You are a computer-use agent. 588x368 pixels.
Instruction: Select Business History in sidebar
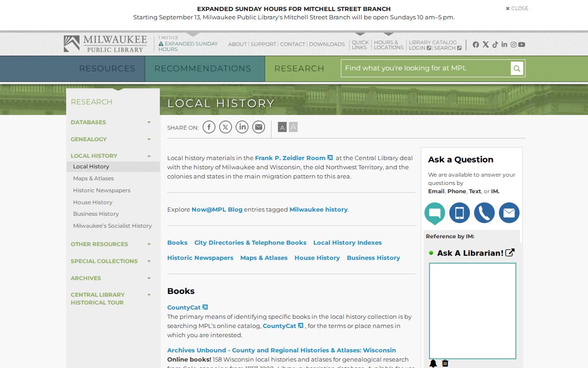[96, 214]
